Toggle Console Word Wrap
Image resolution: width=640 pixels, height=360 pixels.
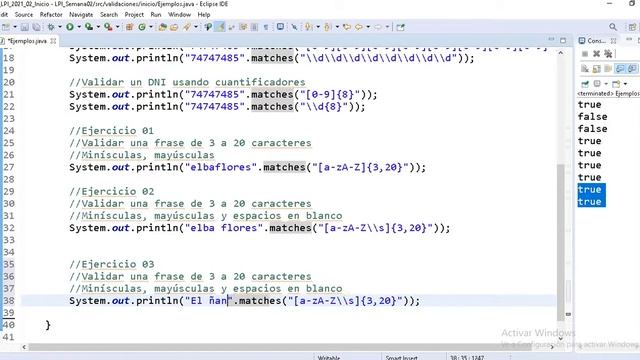[608, 69]
